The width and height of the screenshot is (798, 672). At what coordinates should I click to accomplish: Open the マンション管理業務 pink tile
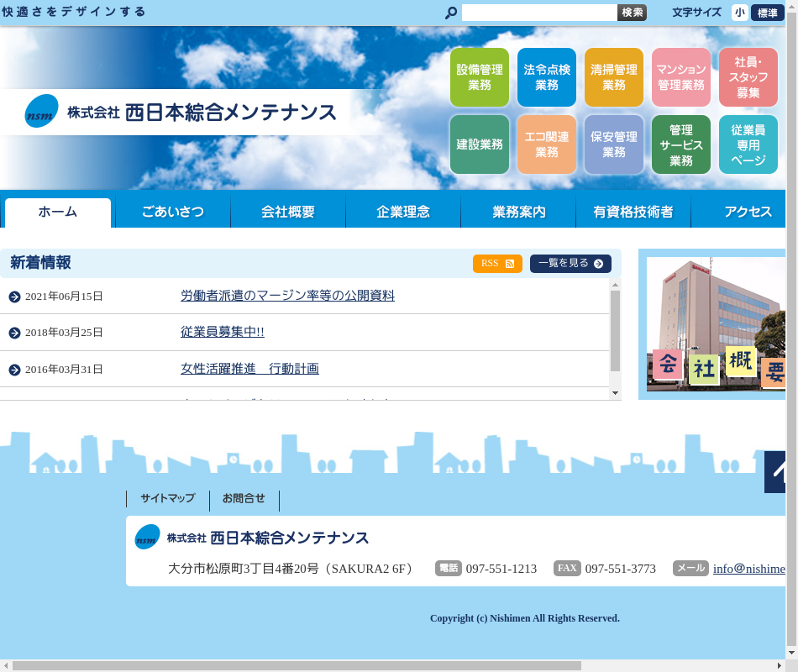point(681,77)
